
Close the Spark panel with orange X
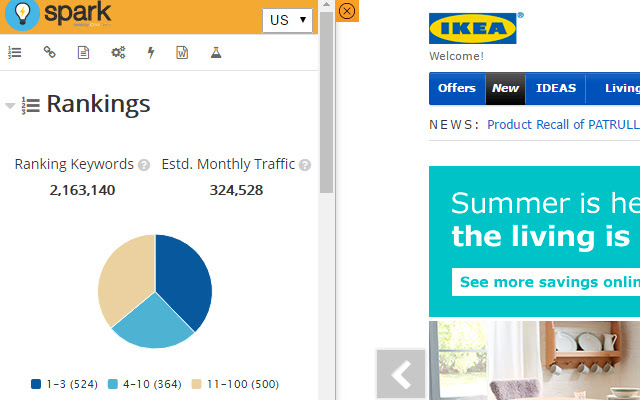347,11
